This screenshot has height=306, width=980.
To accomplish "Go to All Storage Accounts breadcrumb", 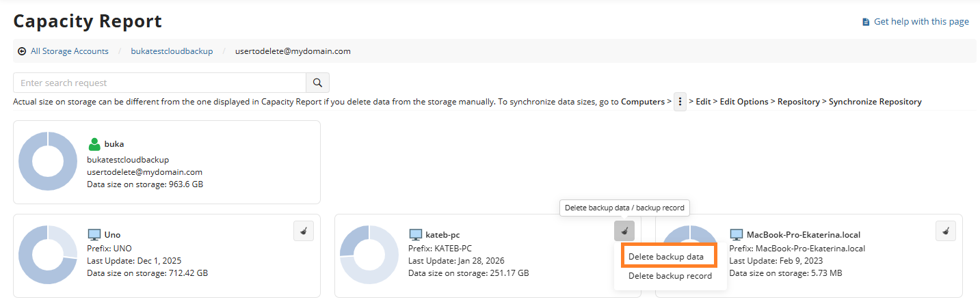I will pos(69,51).
